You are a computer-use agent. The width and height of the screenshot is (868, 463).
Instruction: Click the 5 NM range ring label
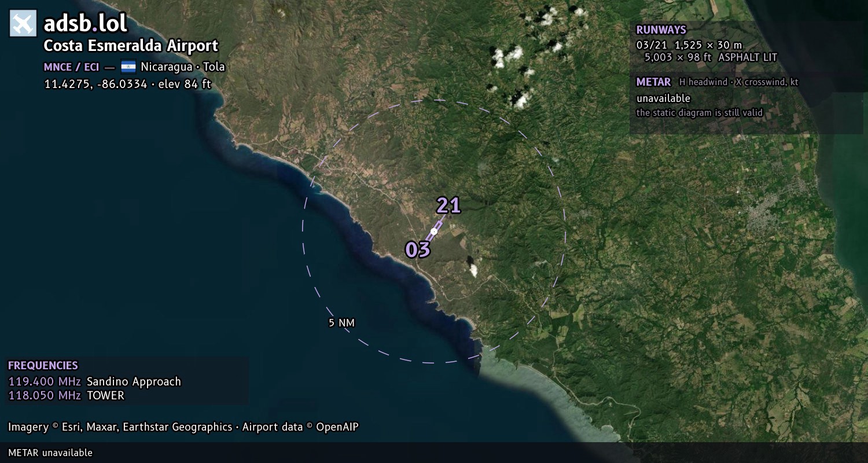point(341,323)
